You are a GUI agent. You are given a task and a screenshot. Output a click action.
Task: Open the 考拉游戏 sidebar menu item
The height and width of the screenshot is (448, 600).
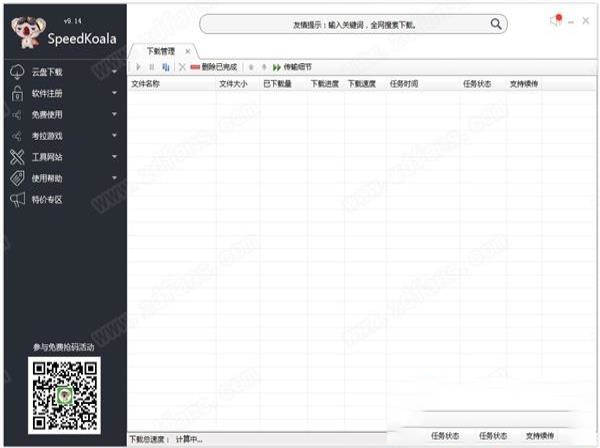coord(48,136)
